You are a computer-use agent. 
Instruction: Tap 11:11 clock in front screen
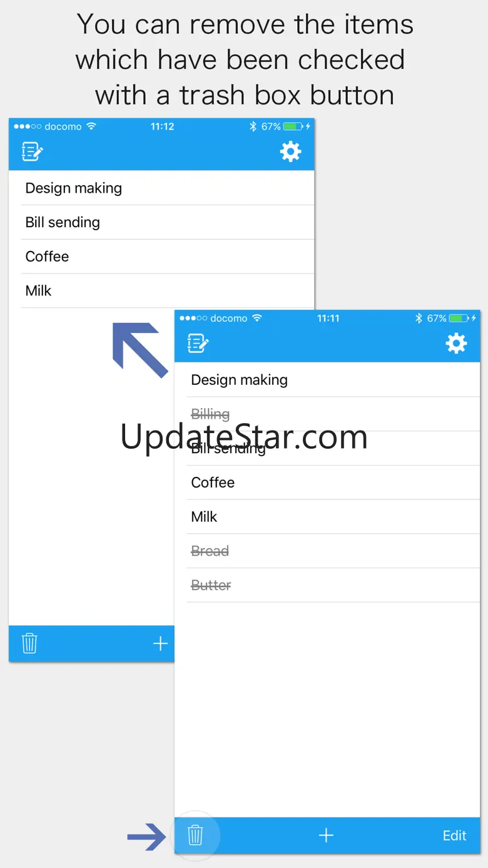click(328, 319)
